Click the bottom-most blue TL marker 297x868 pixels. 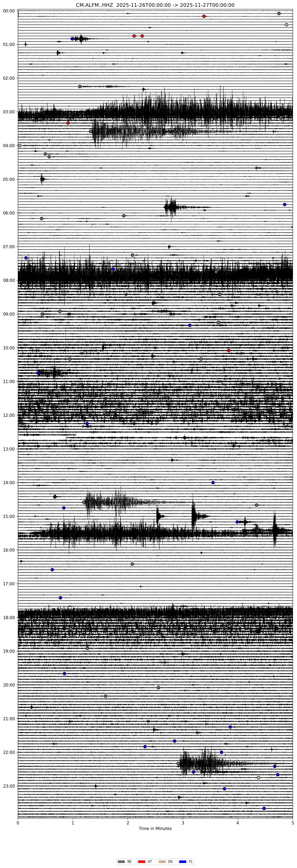(x=264, y=808)
